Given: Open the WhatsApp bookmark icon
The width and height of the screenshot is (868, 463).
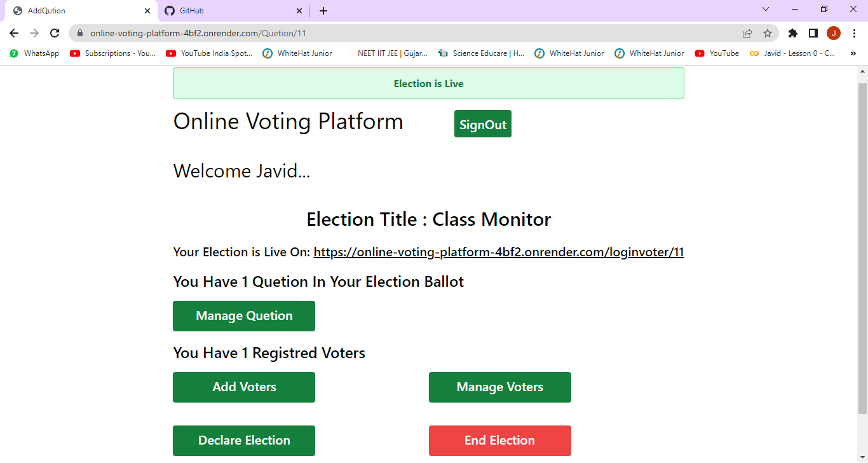Looking at the screenshot, I should [x=14, y=53].
